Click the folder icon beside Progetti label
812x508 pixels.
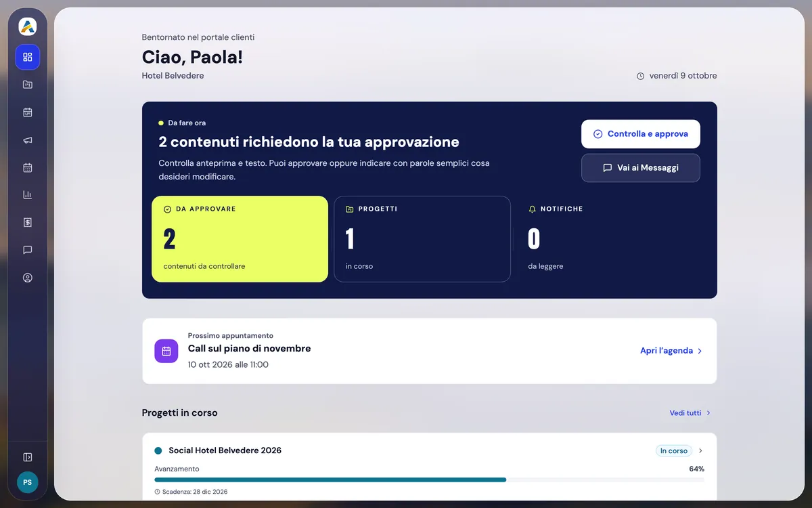tap(350, 209)
